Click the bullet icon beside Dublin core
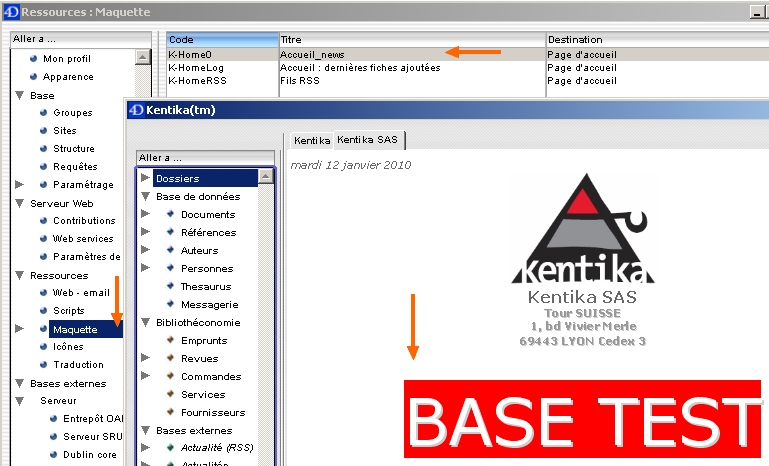The width and height of the screenshot is (769, 466). click(54, 454)
